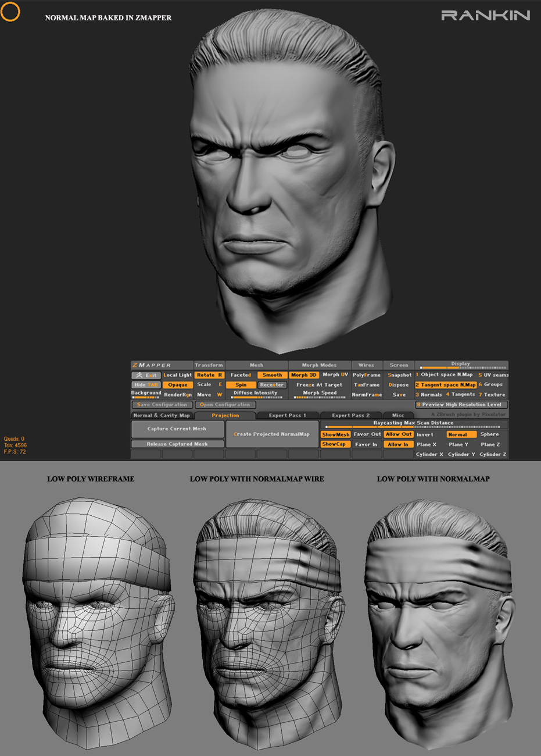Open the Expert Pass 2 tab
The width and height of the screenshot is (541, 756).
click(350, 415)
